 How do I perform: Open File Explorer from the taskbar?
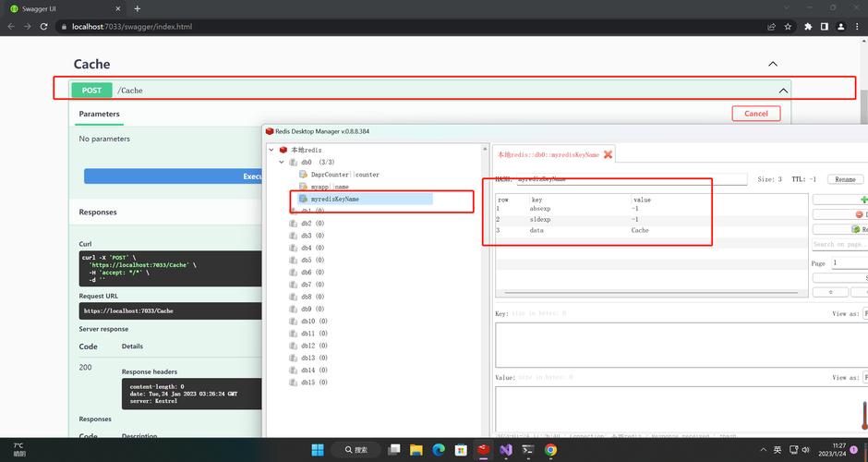[x=416, y=450]
